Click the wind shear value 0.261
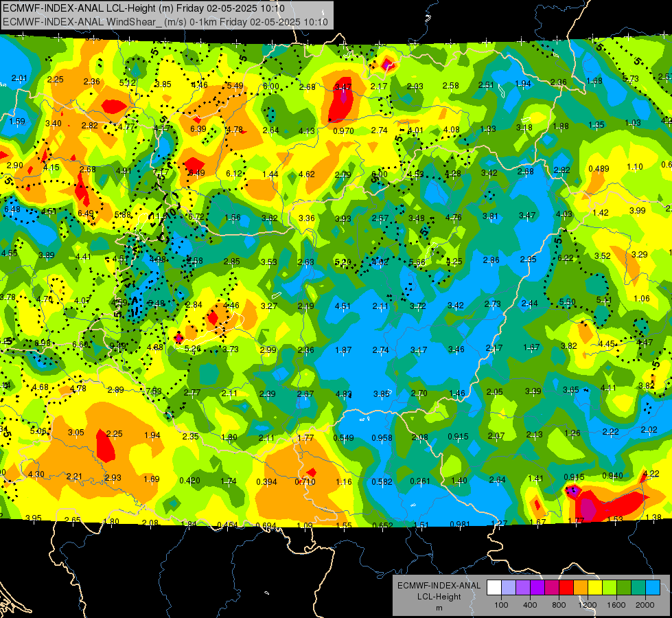The height and width of the screenshot is (618, 672). (420, 481)
